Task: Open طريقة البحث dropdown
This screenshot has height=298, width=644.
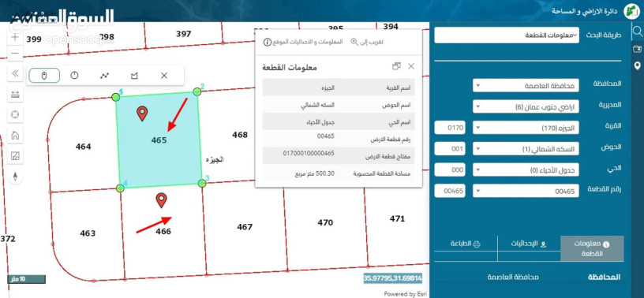Action: (x=507, y=35)
